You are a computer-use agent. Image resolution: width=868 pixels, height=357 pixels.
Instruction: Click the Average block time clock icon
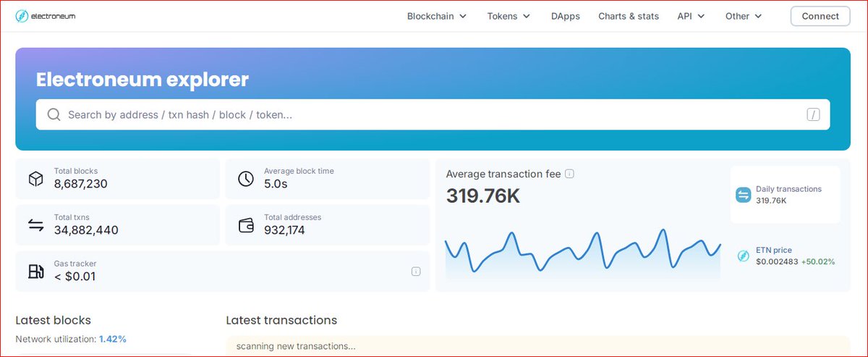pos(246,178)
